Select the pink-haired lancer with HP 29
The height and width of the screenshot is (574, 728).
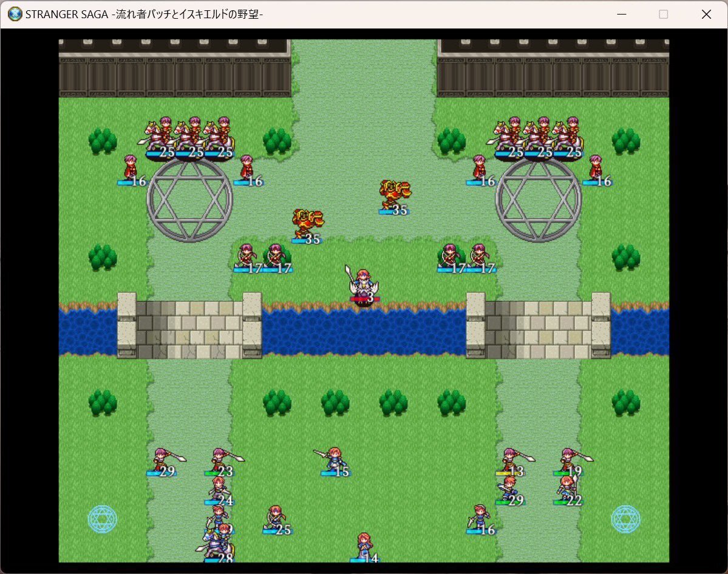coord(164,462)
